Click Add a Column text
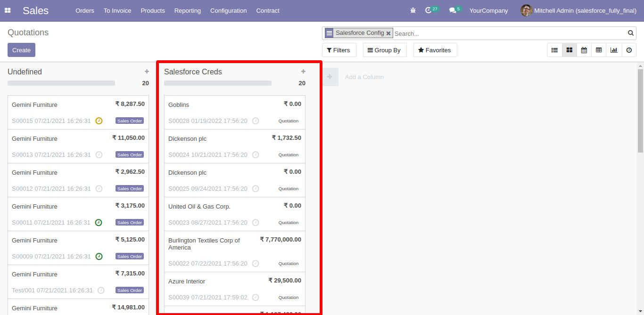The height and width of the screenshot is (315, 644). [364, 77]
